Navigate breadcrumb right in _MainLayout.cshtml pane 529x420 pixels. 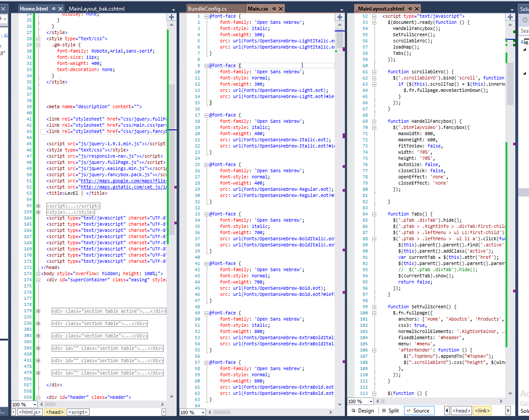[x=508, y=411]
